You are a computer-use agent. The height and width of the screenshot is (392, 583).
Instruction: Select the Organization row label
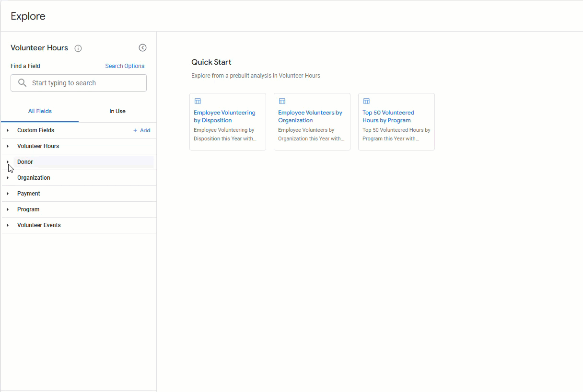tap(34, 178)
